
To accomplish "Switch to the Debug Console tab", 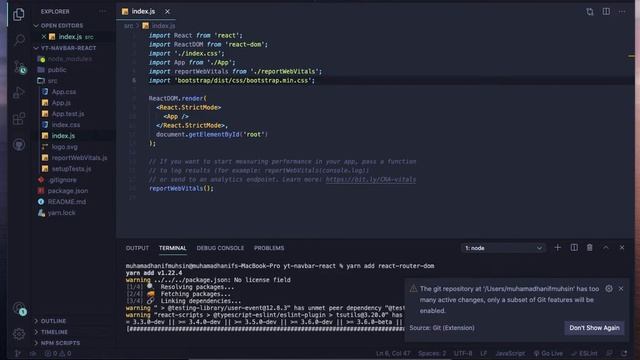I will coord(220,248).
